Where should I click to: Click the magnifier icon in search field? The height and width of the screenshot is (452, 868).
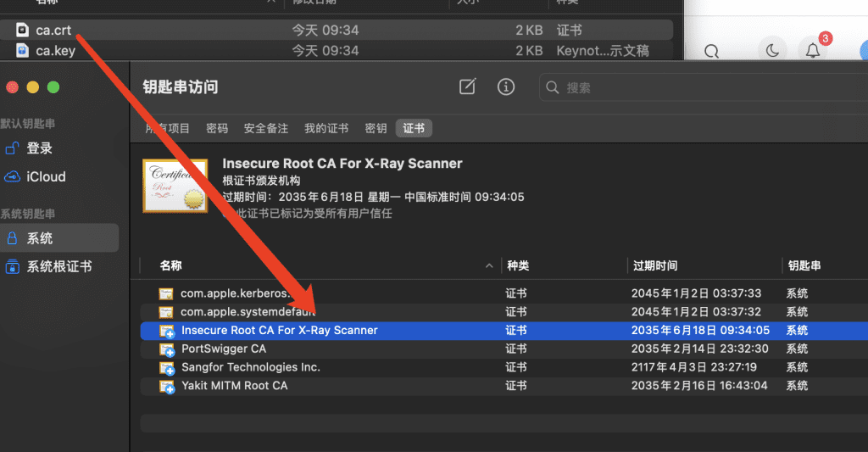tap(552, 87)
